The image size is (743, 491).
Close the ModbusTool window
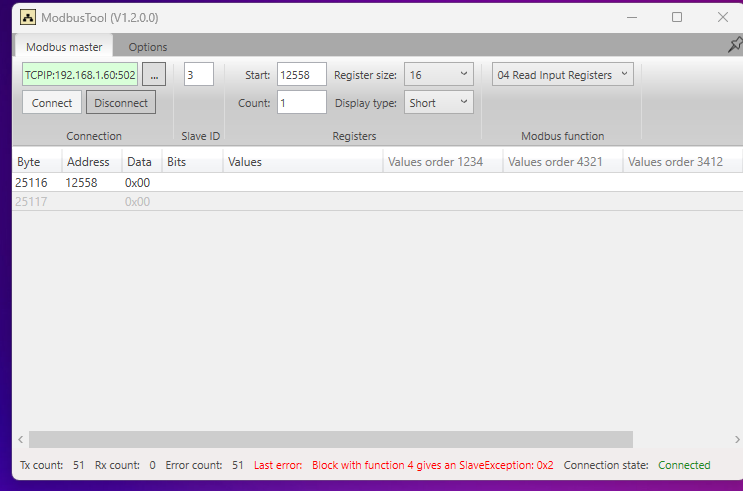point(723,18)
